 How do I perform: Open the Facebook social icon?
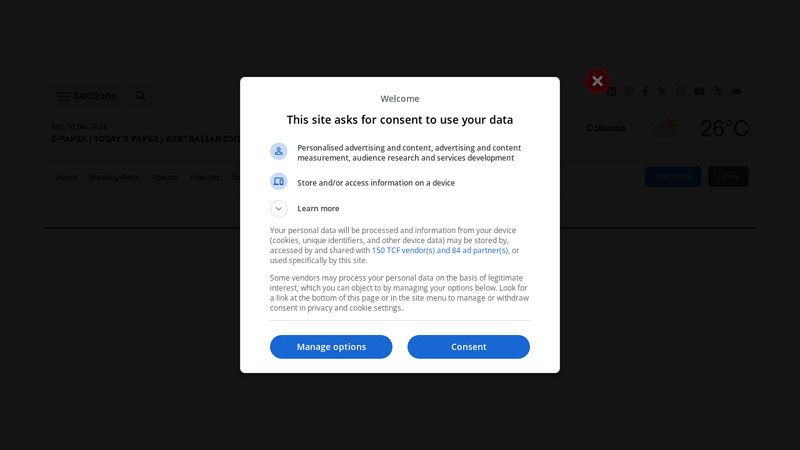pyautogui.click(x=645, y=92)
